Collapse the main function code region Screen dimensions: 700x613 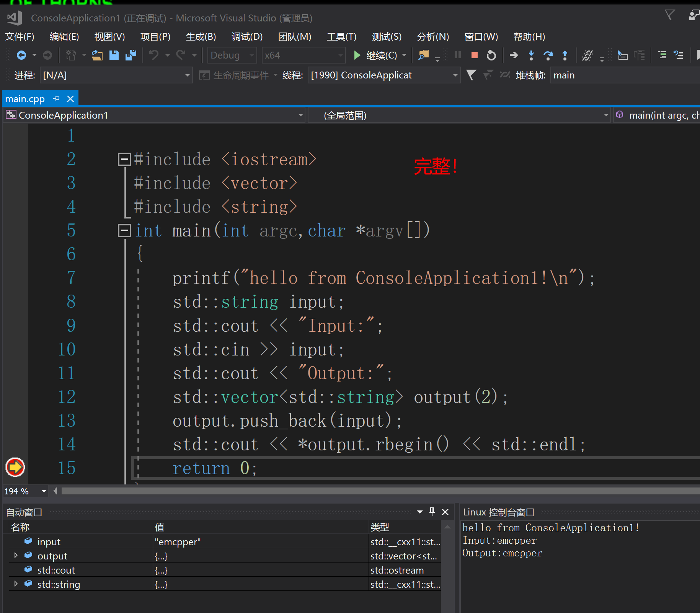[124, 230]
